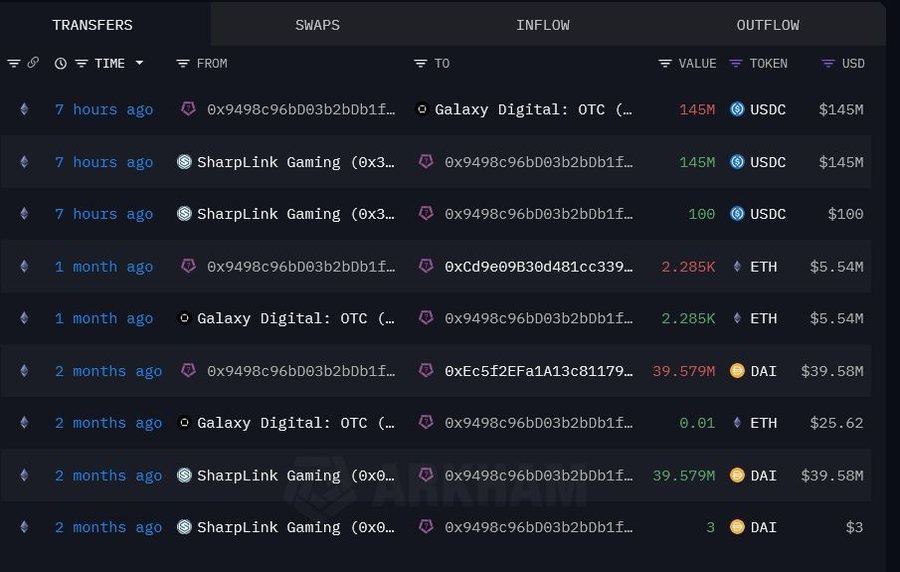The image size is (900, 572).
Task: Open the VALUE column filter
Action: click(x=665, y=64)
